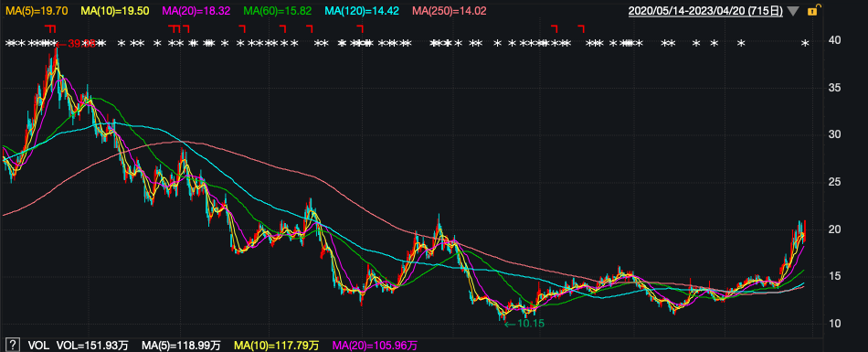Click the 15 price axis label
This screenshot has height=352, width=868.
(x=835, y=276)
